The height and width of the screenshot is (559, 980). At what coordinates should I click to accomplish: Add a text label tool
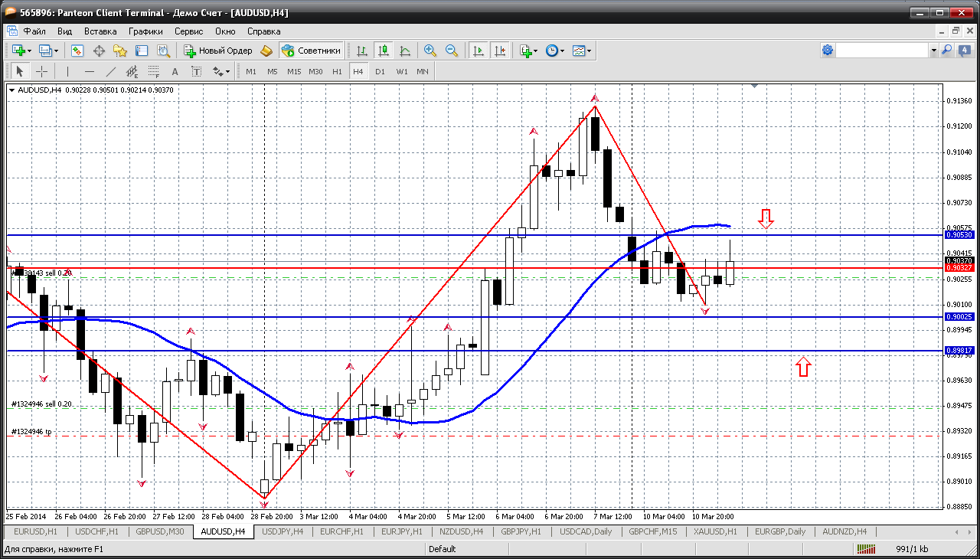tap(175, 71)
